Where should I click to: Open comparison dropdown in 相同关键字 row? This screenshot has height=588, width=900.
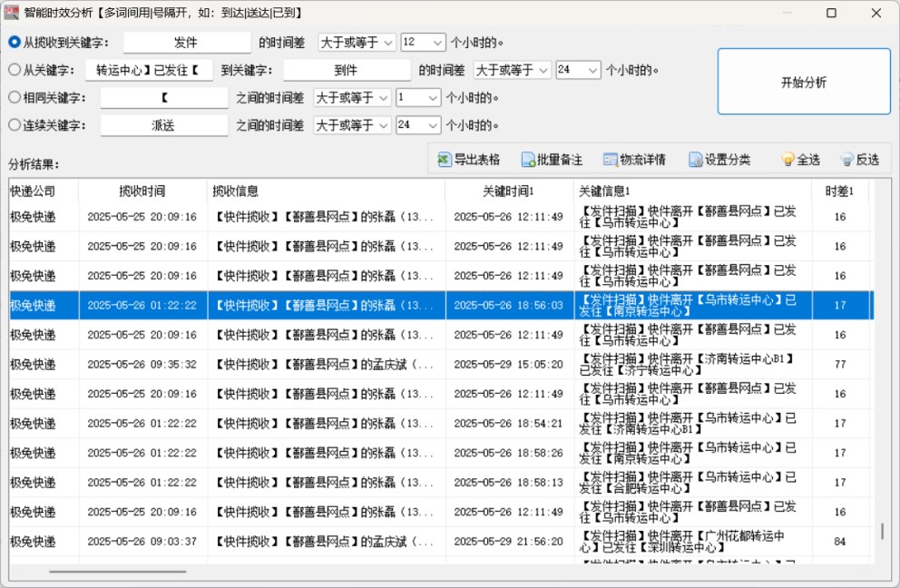coord(352,98)
